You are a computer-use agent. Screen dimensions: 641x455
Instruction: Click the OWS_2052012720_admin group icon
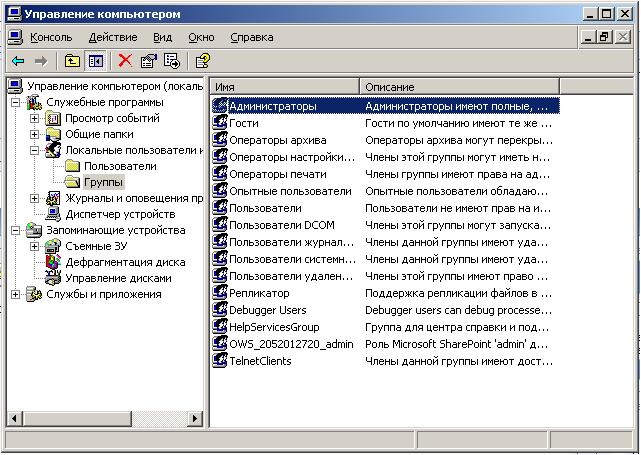click(x=220, y=344)
